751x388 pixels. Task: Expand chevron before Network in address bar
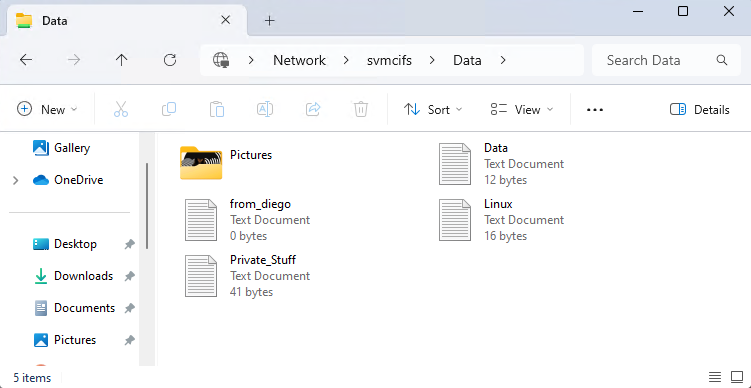tap(250, 60)
